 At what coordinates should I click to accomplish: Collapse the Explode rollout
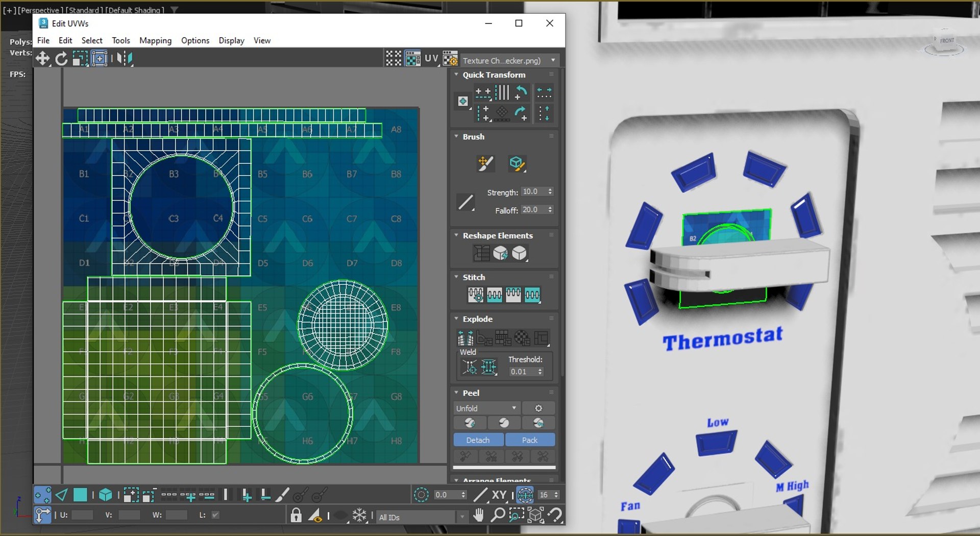click(x=456, y=319)
